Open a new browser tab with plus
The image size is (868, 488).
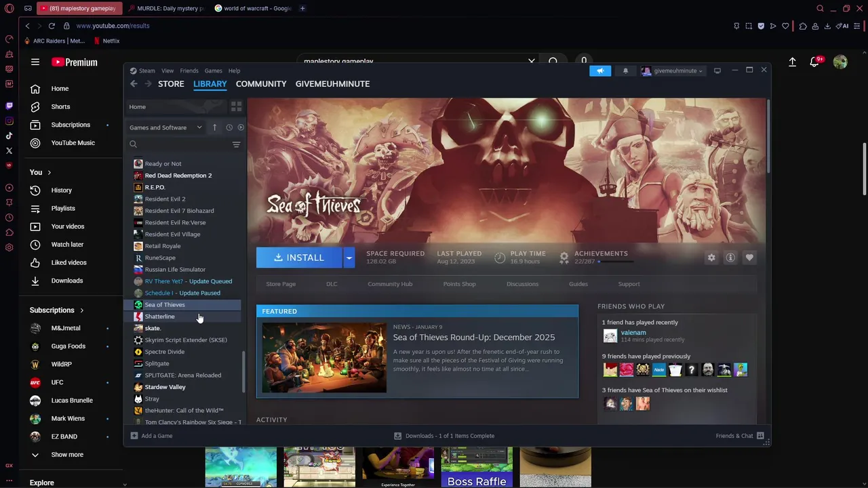[302, 9]
